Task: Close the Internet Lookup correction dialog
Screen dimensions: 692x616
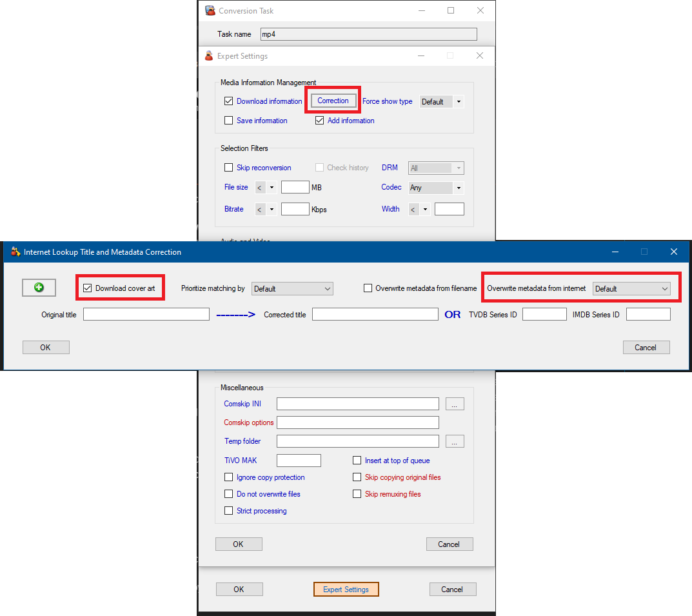Action: 673,252
